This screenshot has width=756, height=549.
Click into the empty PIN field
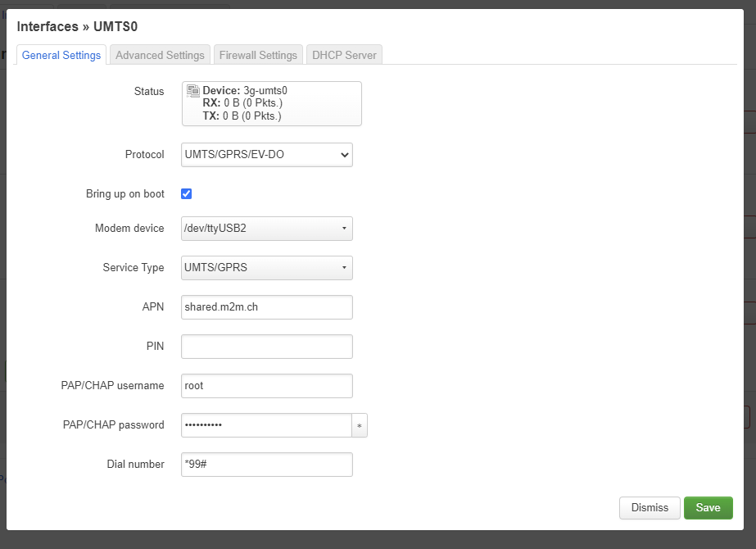[267, 347]
